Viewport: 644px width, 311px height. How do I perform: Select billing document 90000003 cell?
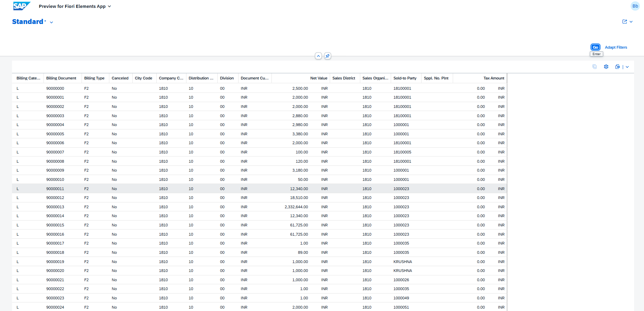pyautogui.click(x=55, y=116)
